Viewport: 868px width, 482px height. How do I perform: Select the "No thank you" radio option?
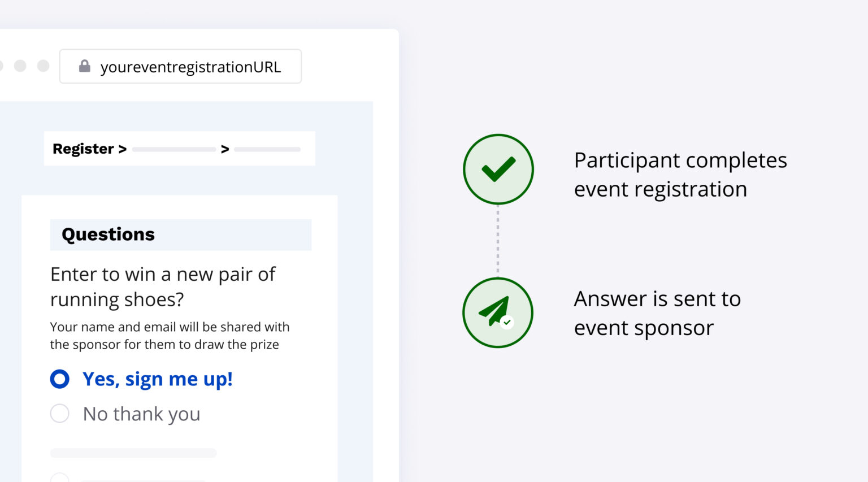click(x=60, y=414)
